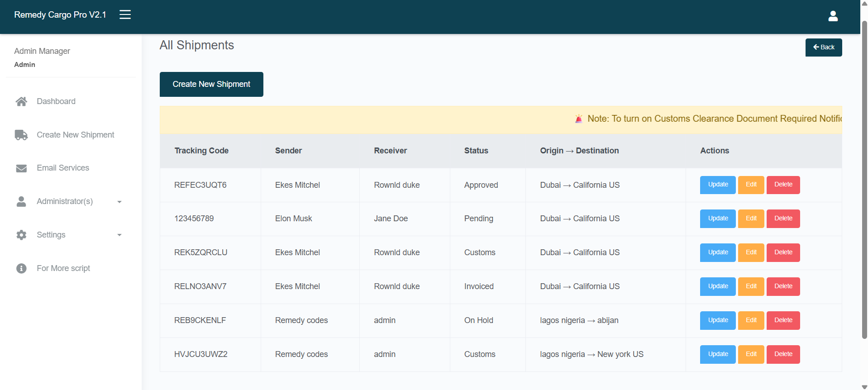Image resolution: width=868 pixels, height=390 pixels.
Task: Go back using the Back button
Action: tap(823, 48)
